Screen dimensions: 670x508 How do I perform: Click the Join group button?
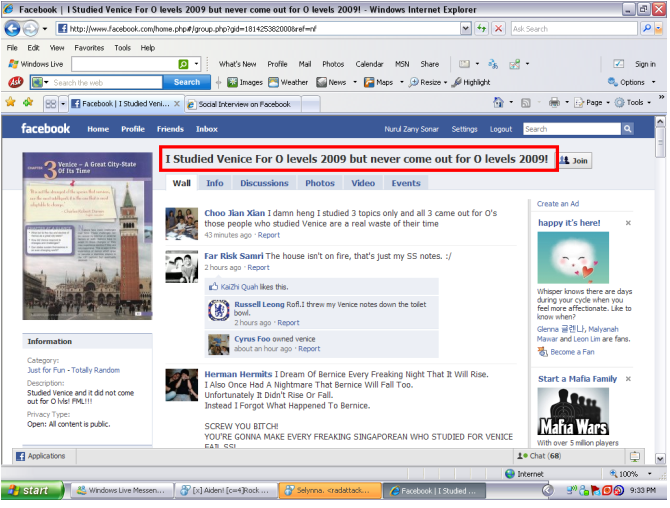[x=575, y=161]
